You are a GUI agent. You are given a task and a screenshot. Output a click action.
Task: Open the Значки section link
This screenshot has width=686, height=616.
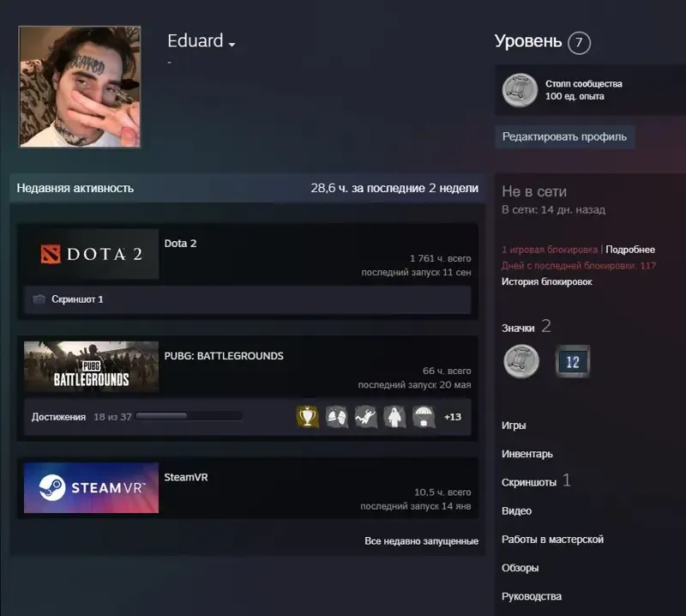click(518, 328)
